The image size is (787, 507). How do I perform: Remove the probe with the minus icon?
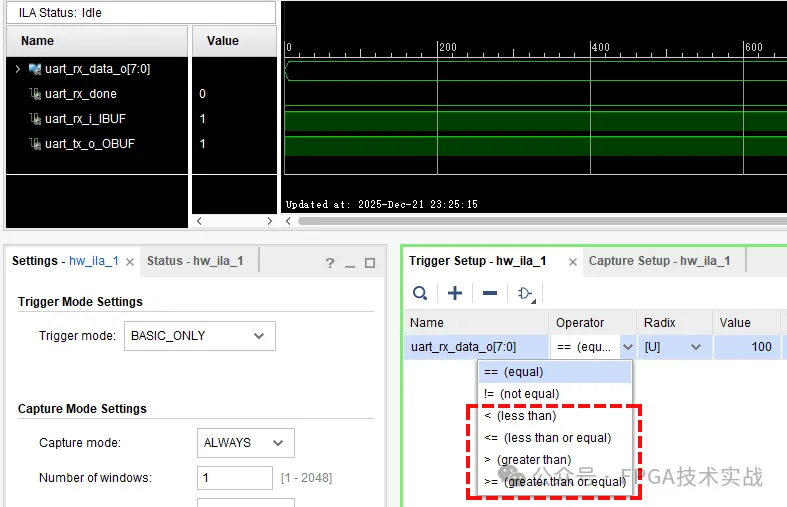point(489,293)
